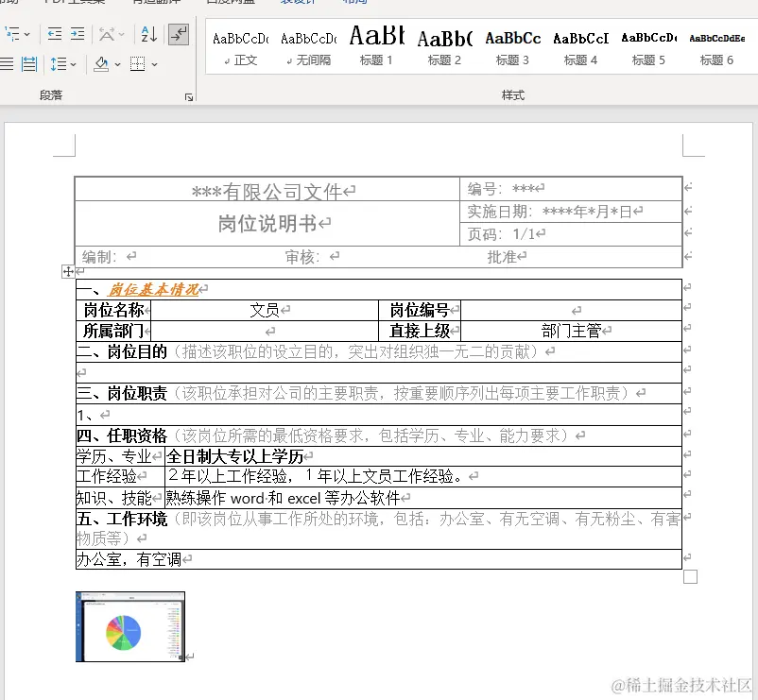The width and height of the screenshot is (758, 700).
Task: Open the multilevel list button
Action: [12, 34]
